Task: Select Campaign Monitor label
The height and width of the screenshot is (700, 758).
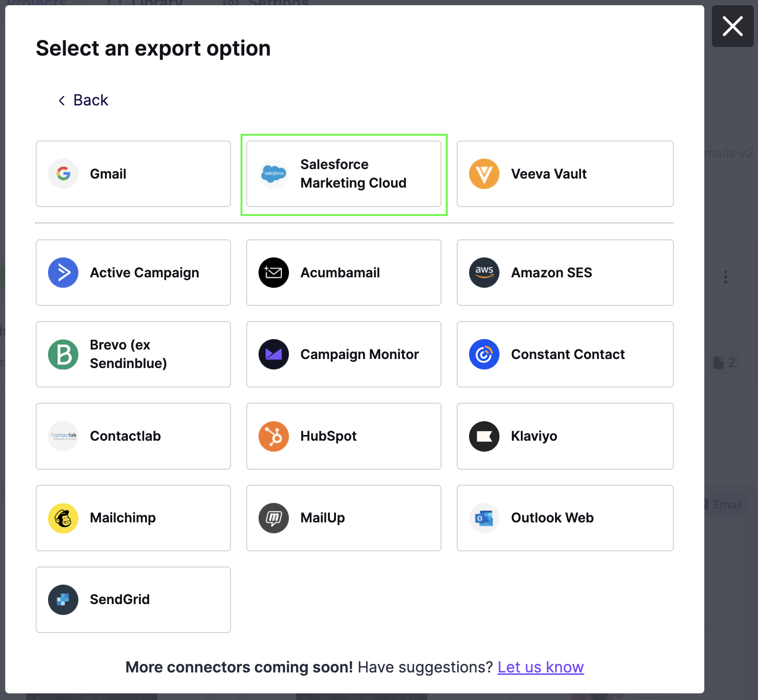Action: pos(360,355)
